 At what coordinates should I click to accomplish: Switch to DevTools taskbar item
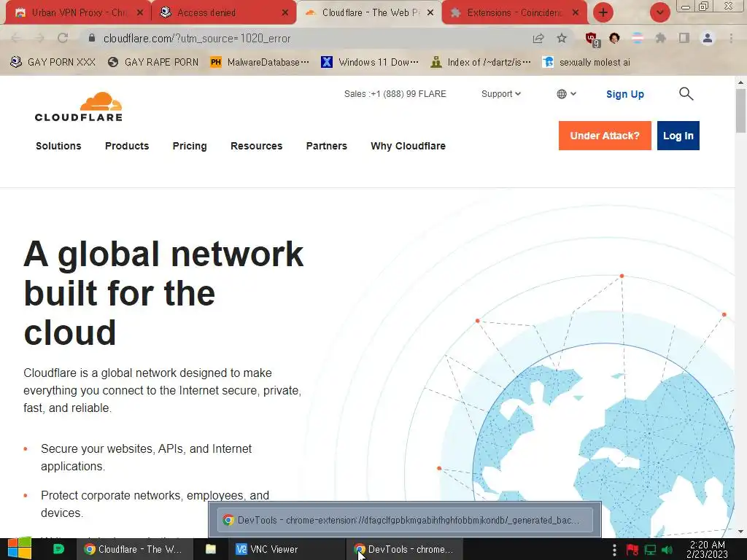[x=404, y=549]
